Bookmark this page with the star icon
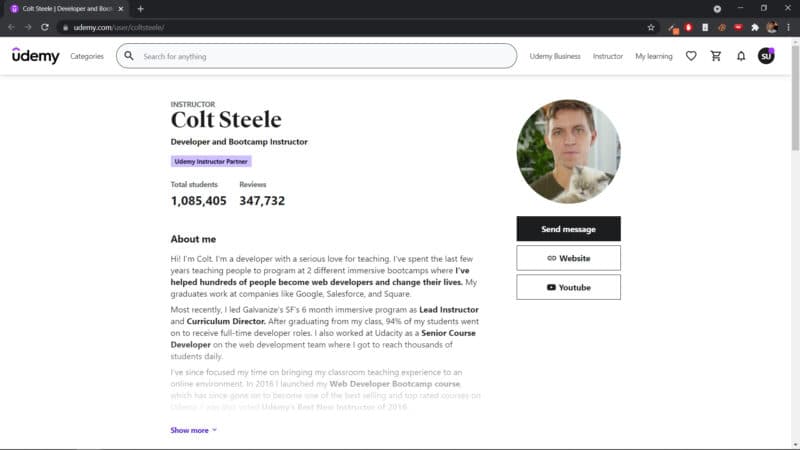 click(x=651, y=27)
